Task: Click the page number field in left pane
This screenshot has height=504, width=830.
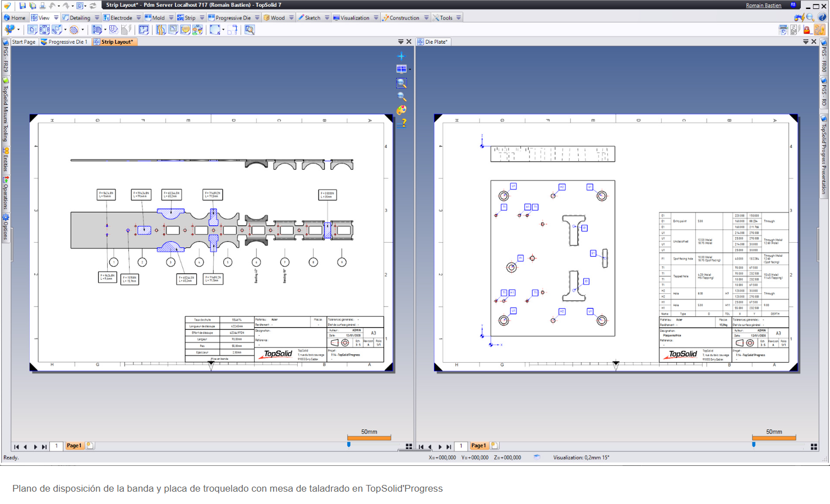Action: coord(57,446)
